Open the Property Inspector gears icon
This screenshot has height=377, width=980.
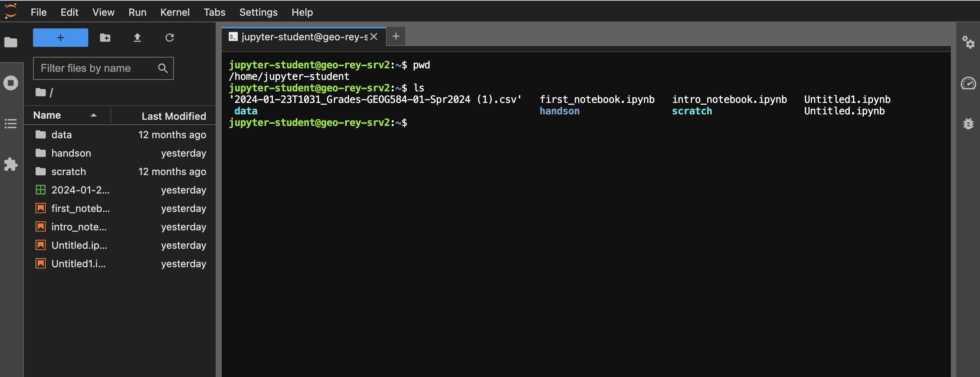[x=968, y=42]
